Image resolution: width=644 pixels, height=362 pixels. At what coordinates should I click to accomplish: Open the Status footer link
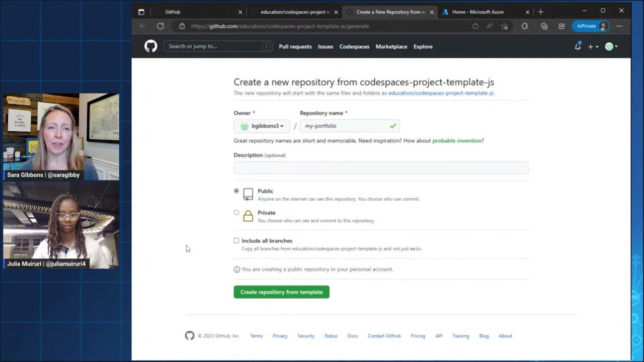tap(331, 336)
